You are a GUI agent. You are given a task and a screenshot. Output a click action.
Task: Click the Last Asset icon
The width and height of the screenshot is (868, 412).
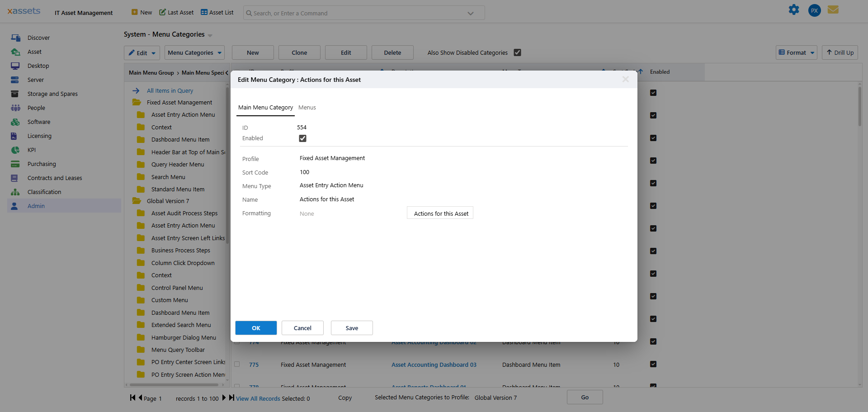click(x=161, y=12)
